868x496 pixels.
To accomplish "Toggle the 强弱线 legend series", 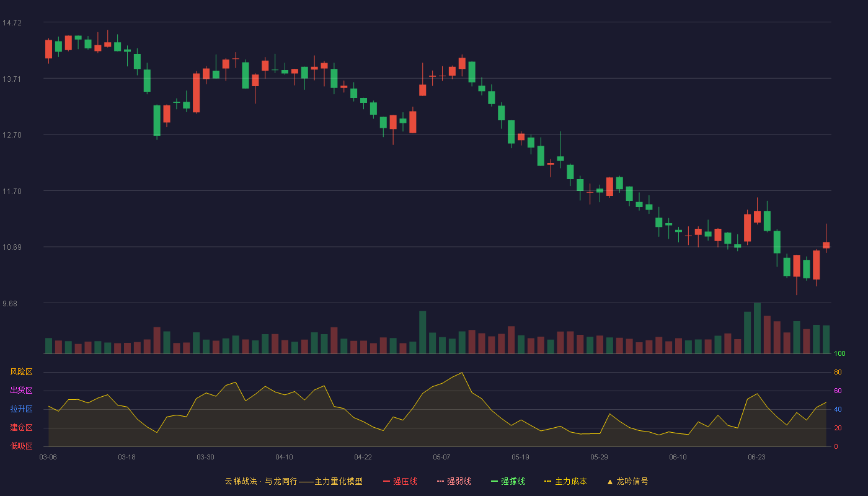I will click(x=454, y=481).
